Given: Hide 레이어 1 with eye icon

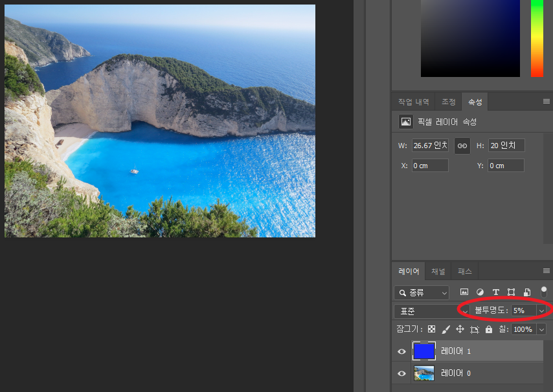Looking at the screenshot, I should tap(401, 351).
